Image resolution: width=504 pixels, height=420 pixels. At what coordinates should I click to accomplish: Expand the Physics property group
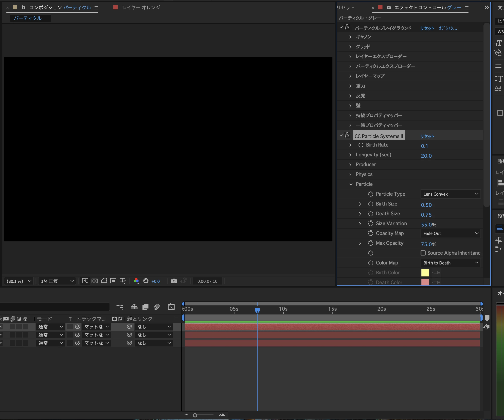350,174
